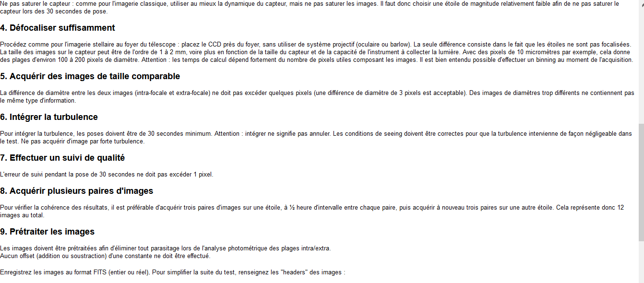
Task: Click the vertical scrollbar thumb
Action: 641,182
